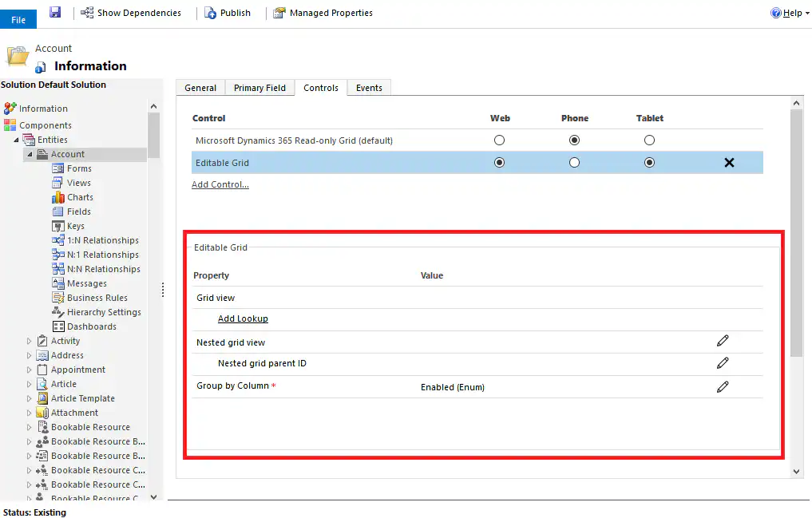
Task: Edit Nested grid parent ID property
Action: [723, 363]
